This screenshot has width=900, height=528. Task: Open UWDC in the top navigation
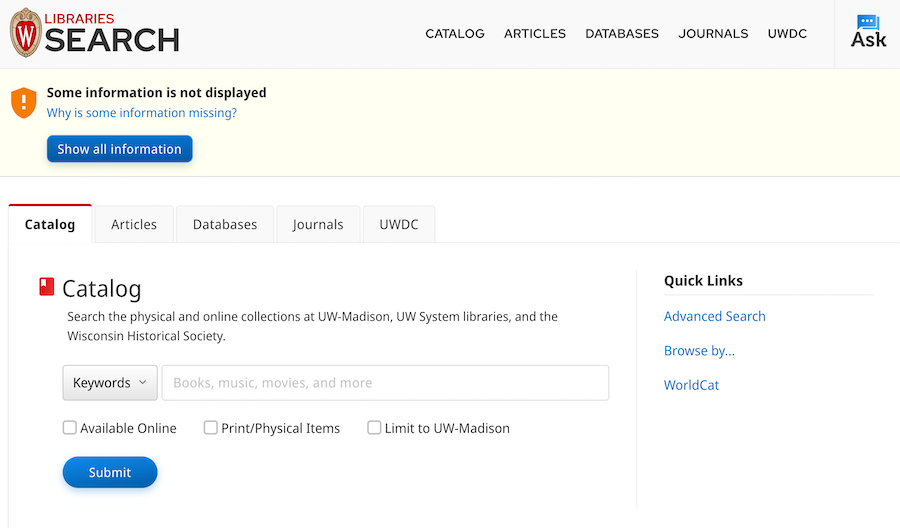(x=787, y=34)
